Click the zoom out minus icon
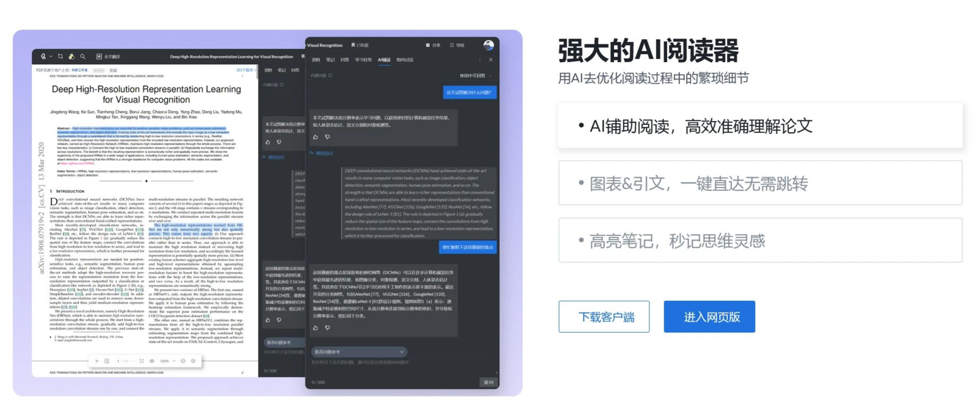The width and height of the screenshot is (980, 408). point(183,361)
